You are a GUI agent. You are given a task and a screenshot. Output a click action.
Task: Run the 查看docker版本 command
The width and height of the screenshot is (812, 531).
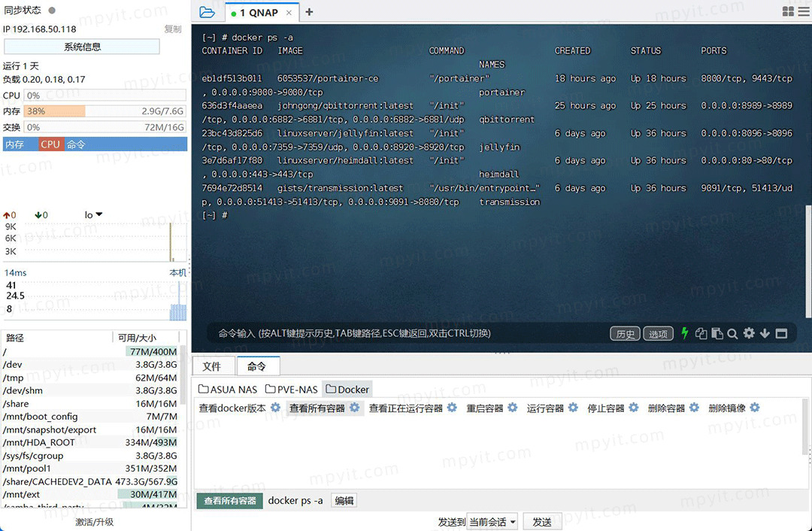[232, 408]
